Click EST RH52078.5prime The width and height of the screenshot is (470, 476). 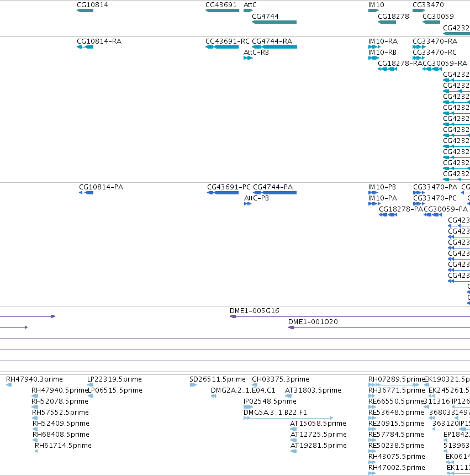point(35,407)
